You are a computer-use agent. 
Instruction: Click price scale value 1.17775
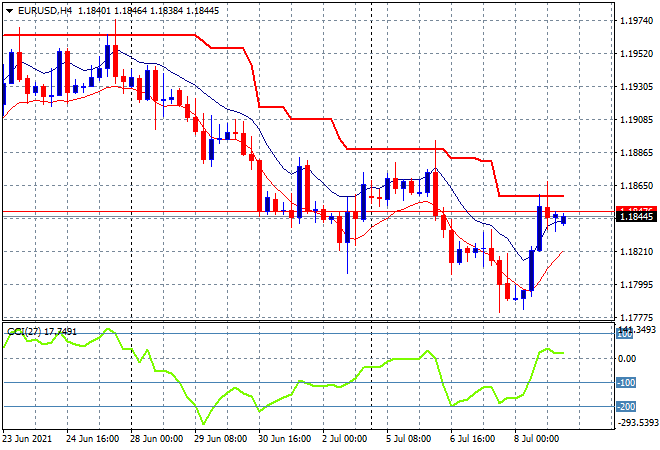tap(637, 318)
